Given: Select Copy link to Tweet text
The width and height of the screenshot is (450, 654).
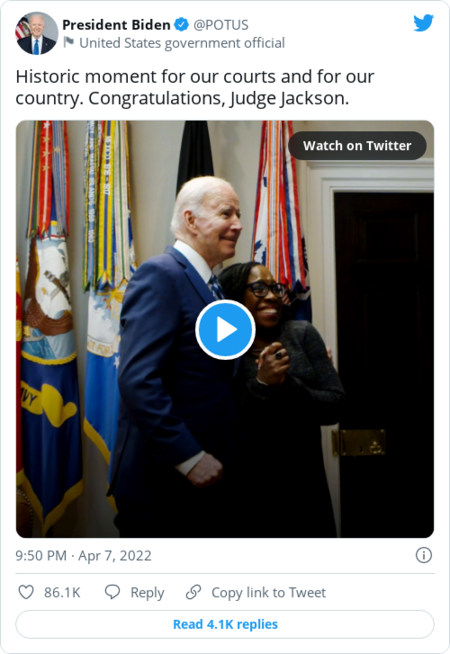Looking at the screenshot, I should pos(269,592).
